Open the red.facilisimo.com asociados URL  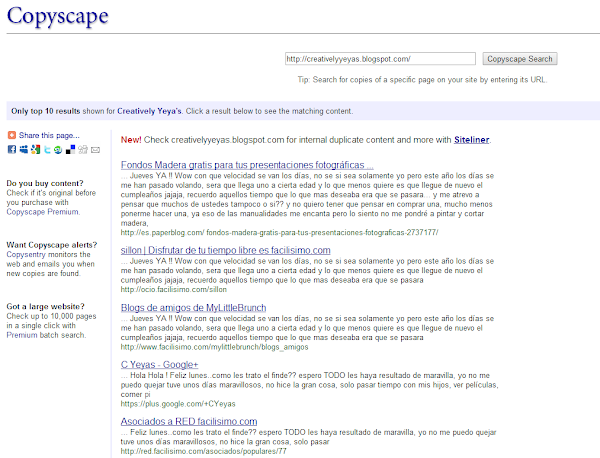(x=204, y=451)
